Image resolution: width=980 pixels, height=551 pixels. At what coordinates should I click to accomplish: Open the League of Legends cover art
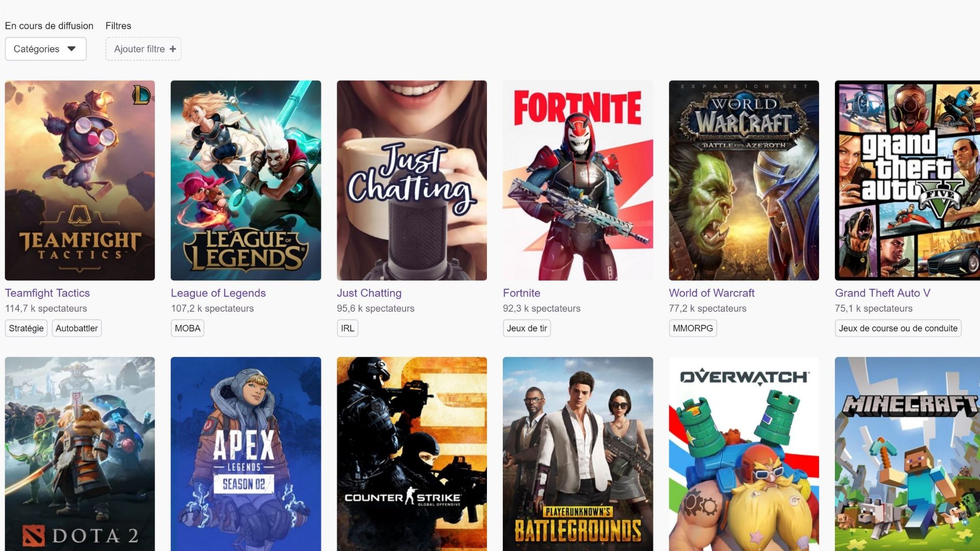(246, 180)
